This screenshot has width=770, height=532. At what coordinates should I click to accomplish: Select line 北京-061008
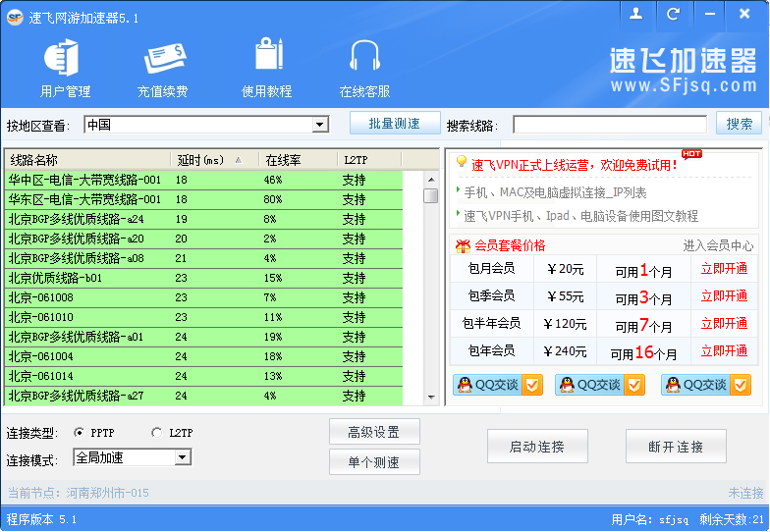(203, 297)
